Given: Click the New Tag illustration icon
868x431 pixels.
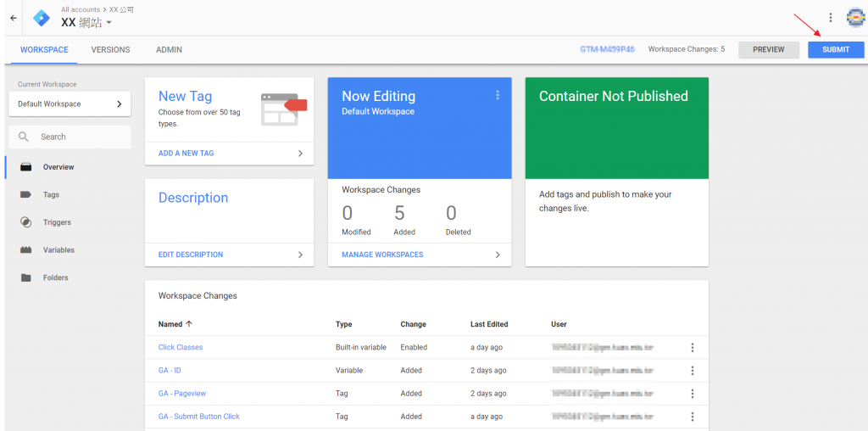Looking at the screenshot, I should (x=283, y=109).
